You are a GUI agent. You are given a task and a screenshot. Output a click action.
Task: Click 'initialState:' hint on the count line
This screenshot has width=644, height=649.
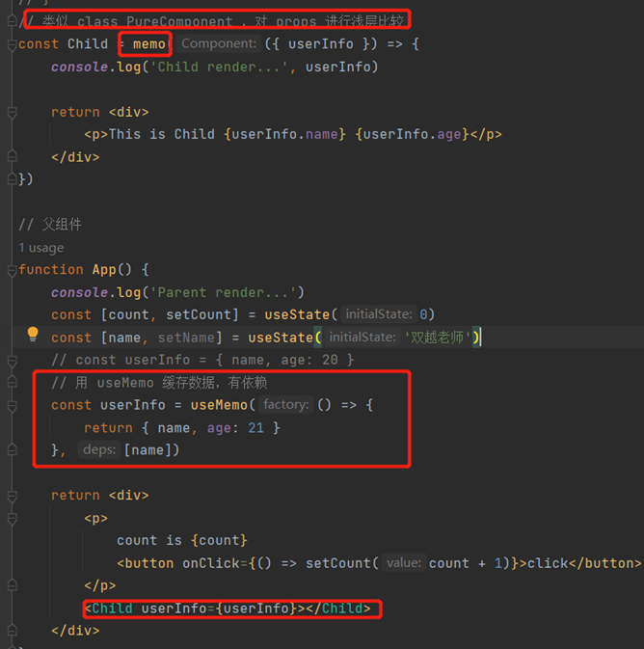tap(379, 314)
